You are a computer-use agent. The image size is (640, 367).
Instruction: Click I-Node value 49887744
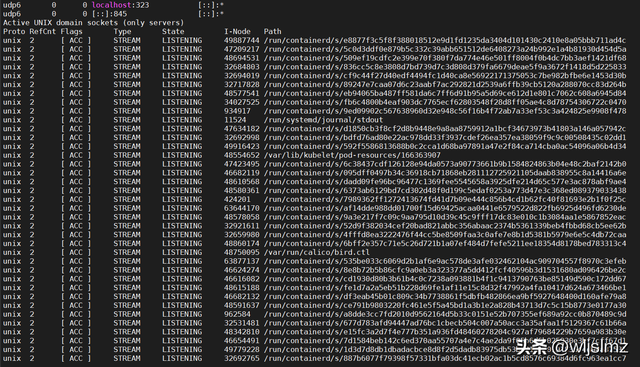[242, 40]
